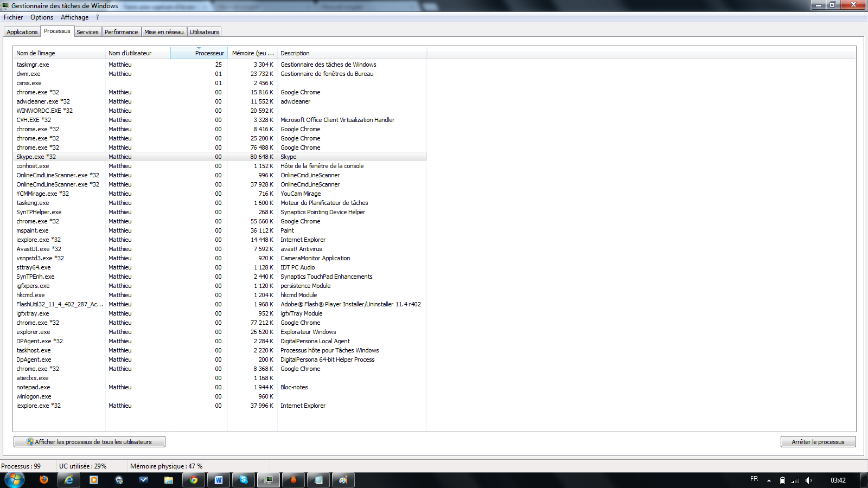868x488 pixels.
Task: Select the Skype.exe *32 process
Action: pyautogui.click(x=220, y=157)
